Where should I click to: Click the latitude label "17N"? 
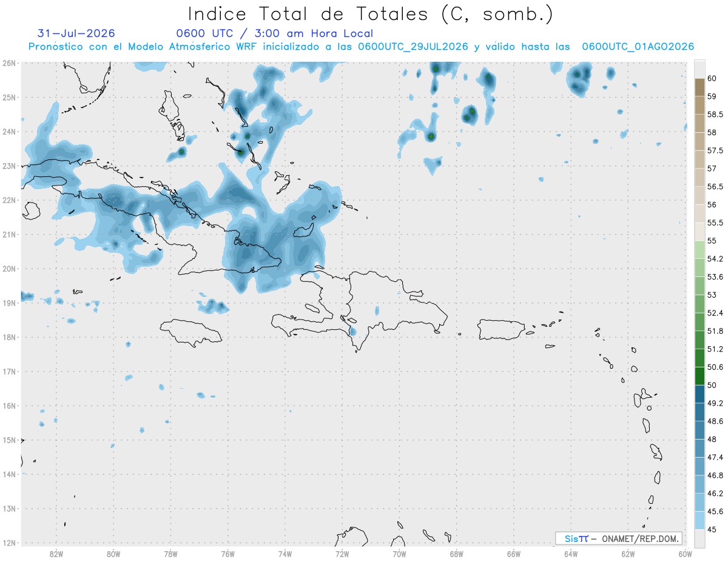(9, 371)
